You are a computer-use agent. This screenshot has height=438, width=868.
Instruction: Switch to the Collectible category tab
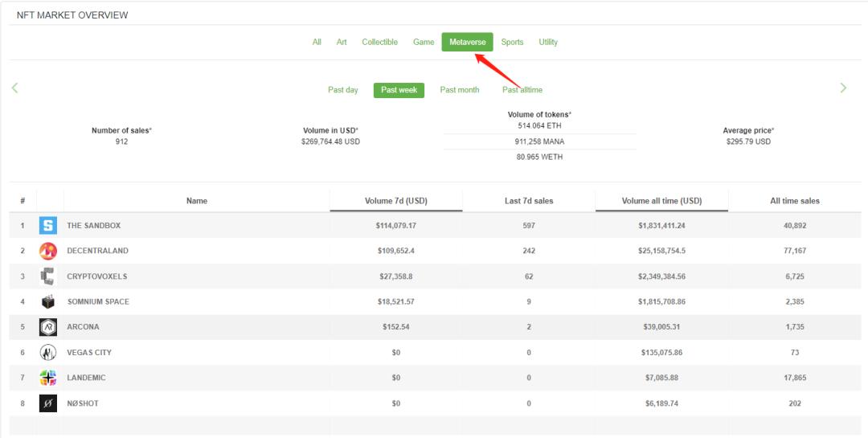(x=379, y=42)
